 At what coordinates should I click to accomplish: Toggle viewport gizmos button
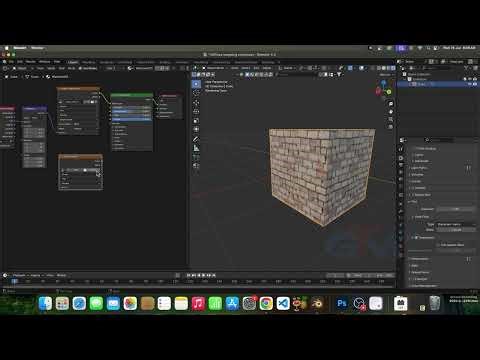pos(350,68)
